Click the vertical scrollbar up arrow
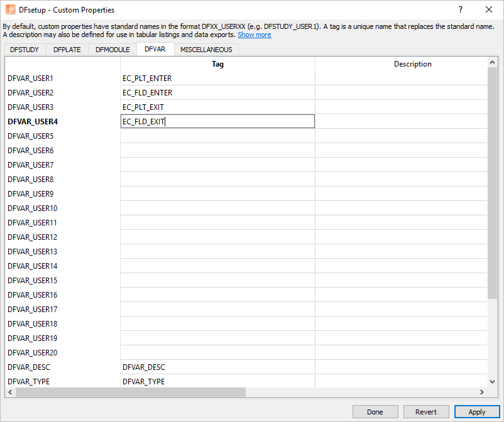Screen dimensions: 504x422 coord(492,63)
